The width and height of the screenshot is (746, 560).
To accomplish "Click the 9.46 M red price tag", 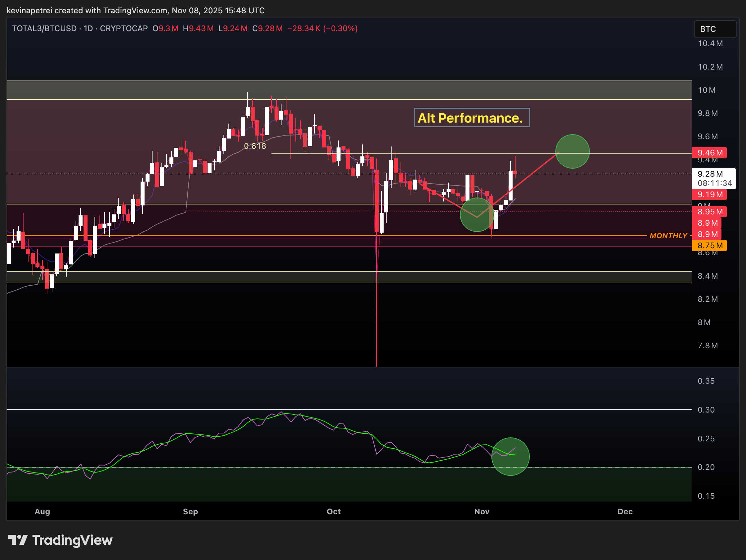I will pos(709,153).
